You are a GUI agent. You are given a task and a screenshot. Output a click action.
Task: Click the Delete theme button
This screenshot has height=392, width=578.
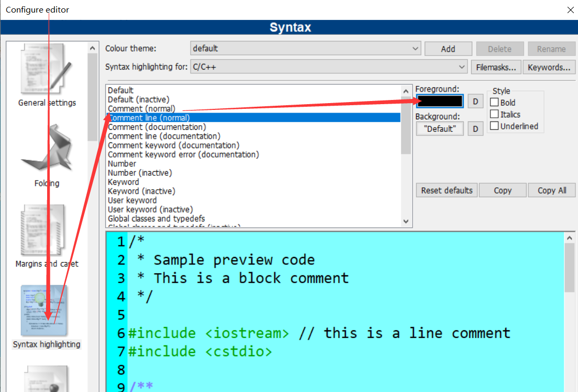[500, 49]
